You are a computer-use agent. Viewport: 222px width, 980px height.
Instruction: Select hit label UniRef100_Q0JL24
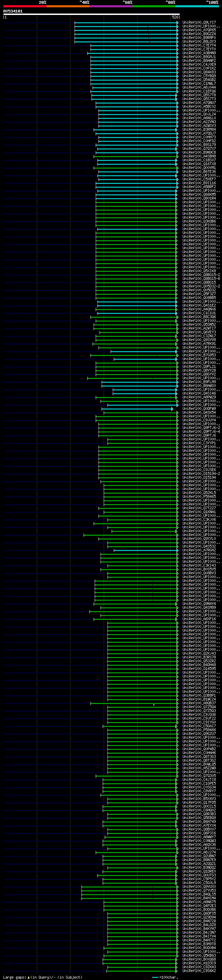tap(199, 114)
